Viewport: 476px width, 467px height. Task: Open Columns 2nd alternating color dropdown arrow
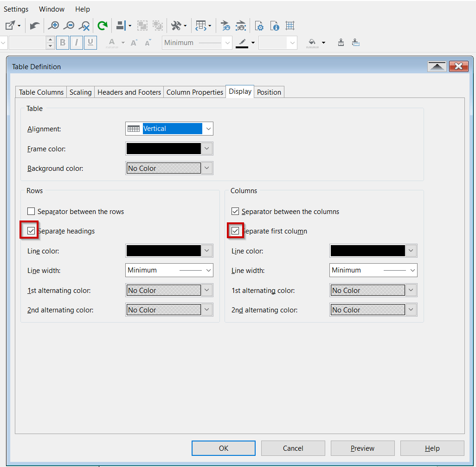[411, 310]
